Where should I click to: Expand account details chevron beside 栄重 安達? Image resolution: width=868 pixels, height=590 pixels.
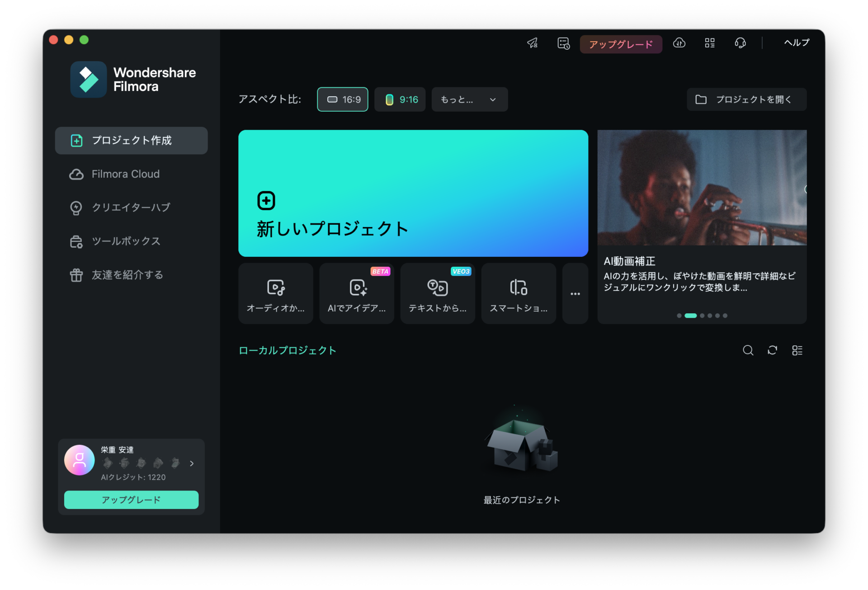[192, 463]
